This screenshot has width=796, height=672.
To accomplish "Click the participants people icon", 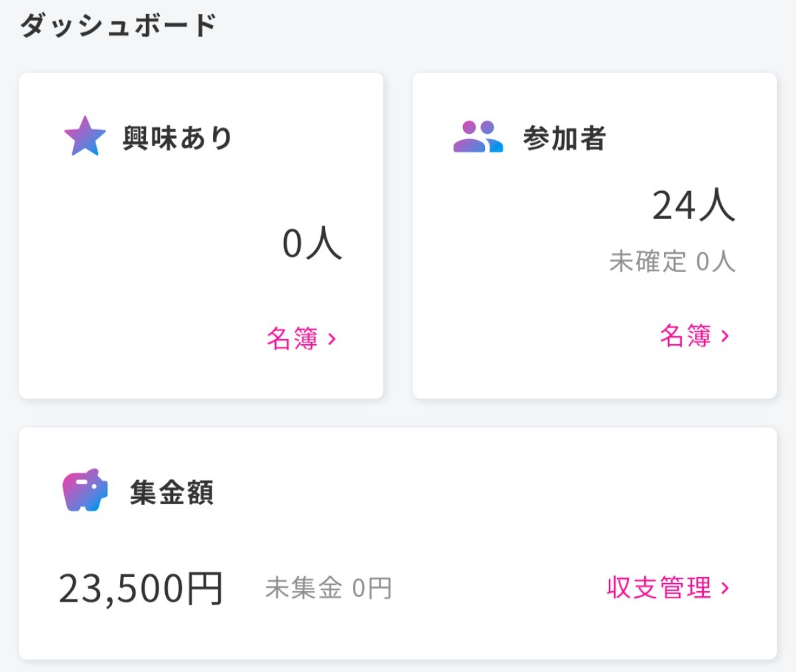I will [478, 137].
